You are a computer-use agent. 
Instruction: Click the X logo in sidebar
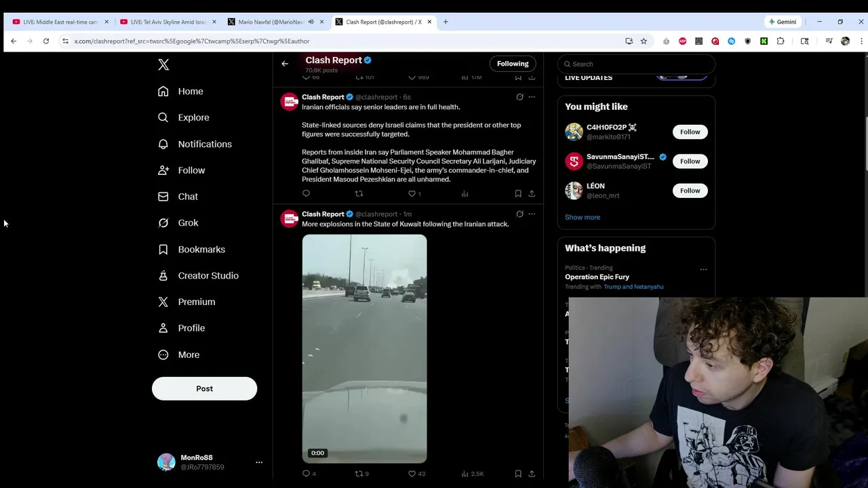[x=163, y=64]
